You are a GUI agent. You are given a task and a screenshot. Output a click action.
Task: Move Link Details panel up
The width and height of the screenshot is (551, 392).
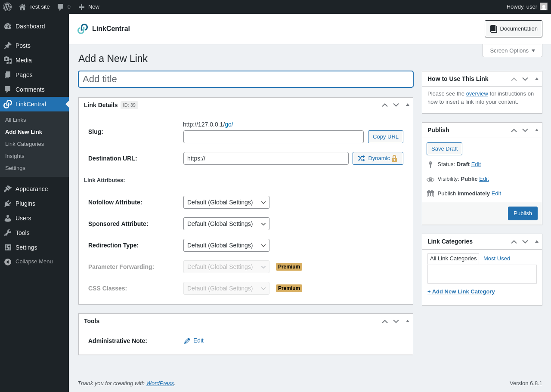click(x=385, y=105)
